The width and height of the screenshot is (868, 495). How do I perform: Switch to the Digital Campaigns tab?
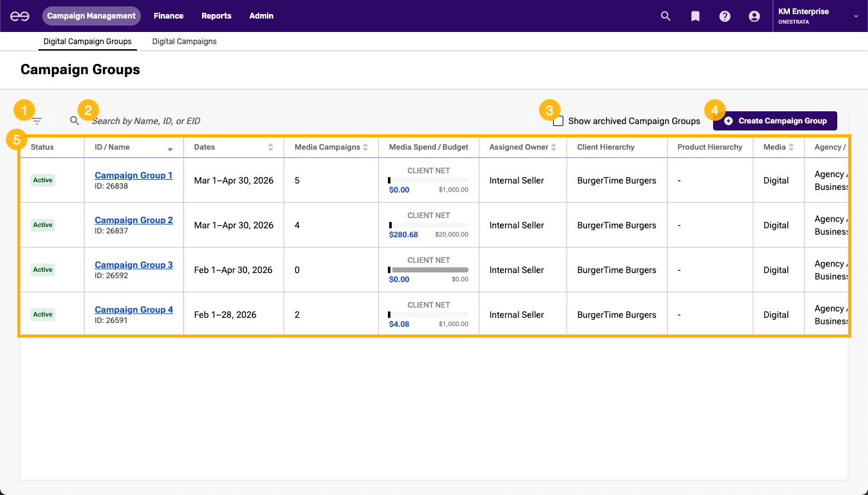click(184, 42)
